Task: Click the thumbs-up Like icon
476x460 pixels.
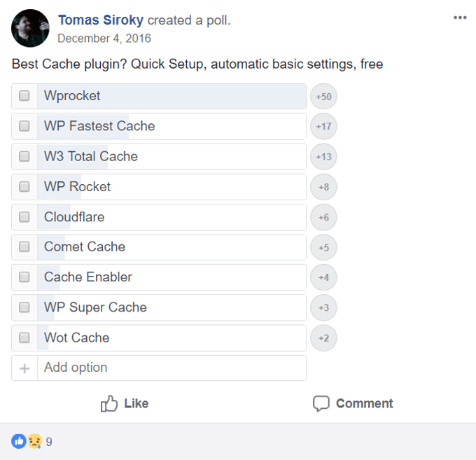Action: 109,403
